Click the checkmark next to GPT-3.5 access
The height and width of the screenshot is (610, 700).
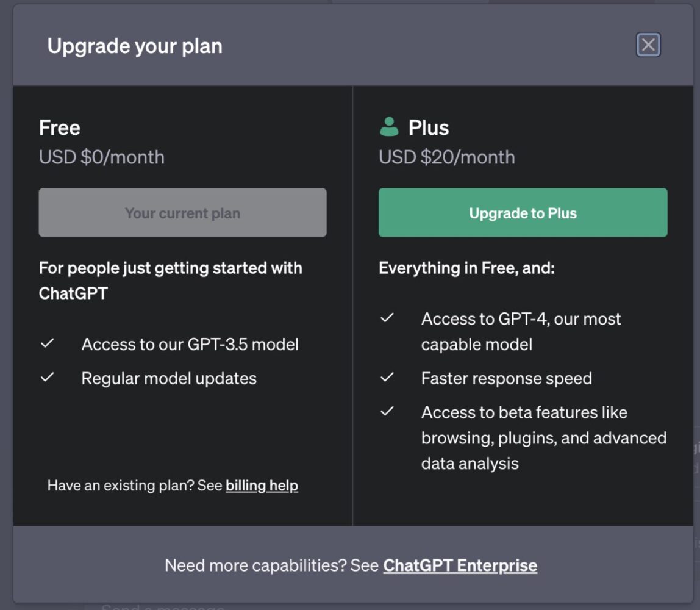coord(48,343)
